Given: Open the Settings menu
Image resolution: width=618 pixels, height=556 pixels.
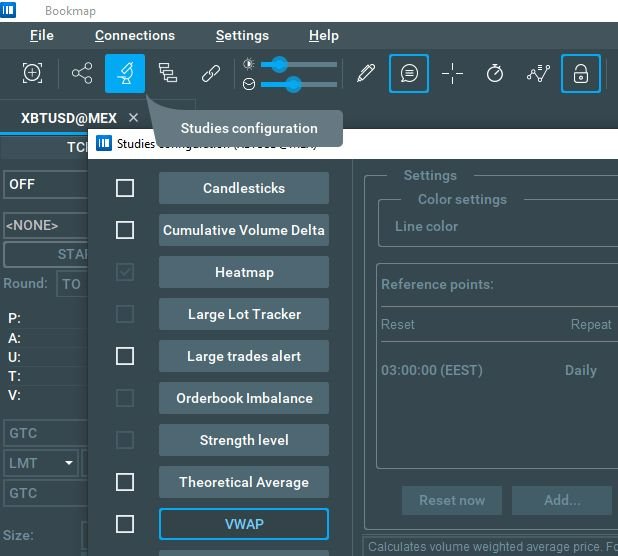Looking at the screenshot, I should click(x=242, y=35).
